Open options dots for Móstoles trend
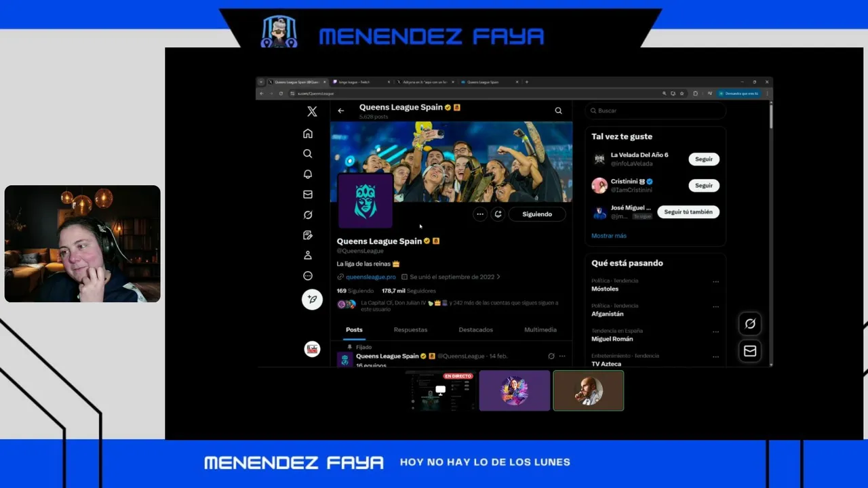The height and width of the screenshot is (488, 868). 715,282
